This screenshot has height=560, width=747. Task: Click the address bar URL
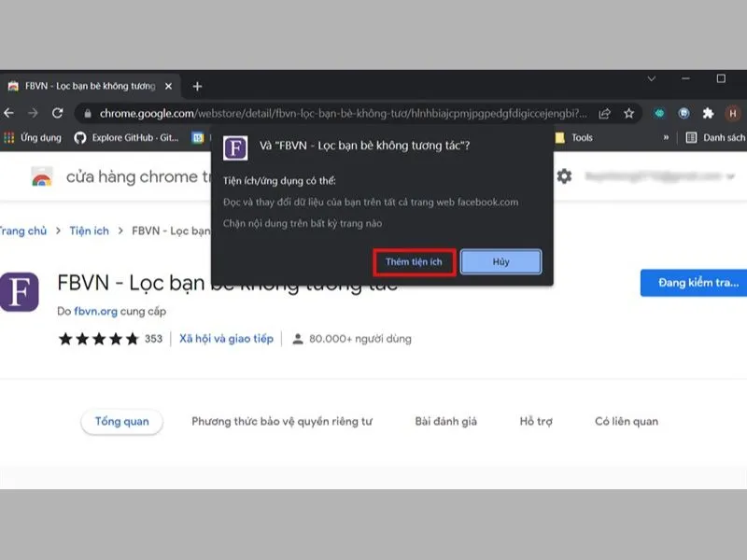click(x=343, y=113)
